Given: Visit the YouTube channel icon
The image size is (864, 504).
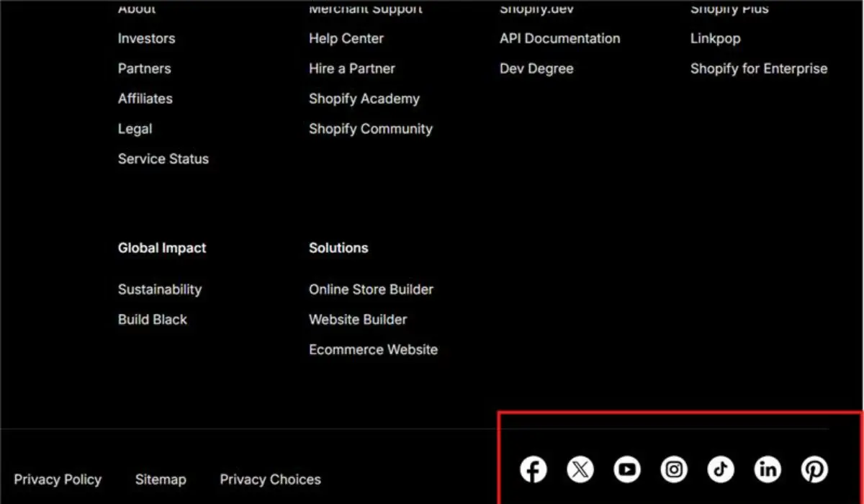Looking at the screenshot, I should (627, 470).
